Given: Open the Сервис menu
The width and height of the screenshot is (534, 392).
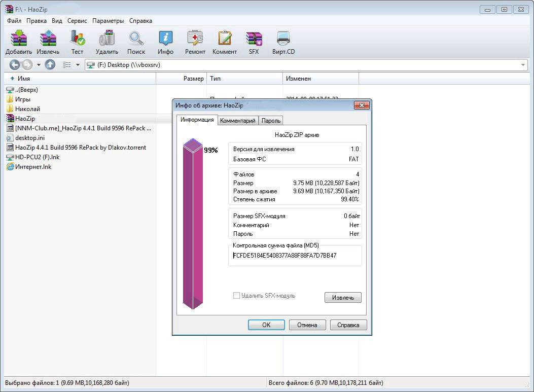Looking at the screenshot, I should tap(77, 21).
